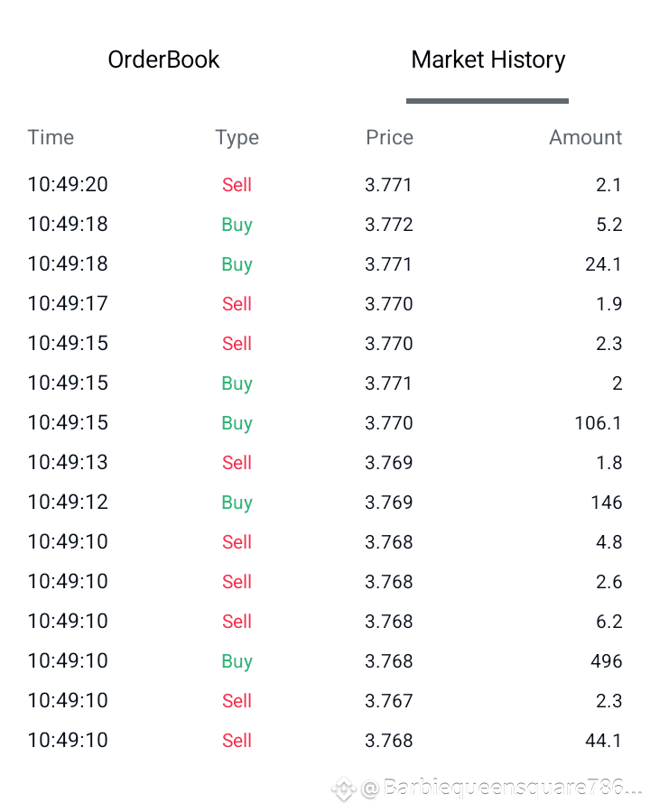Click the 3.767 price value
This screenshot has width=650, height=812.
(x=389, y=701)
